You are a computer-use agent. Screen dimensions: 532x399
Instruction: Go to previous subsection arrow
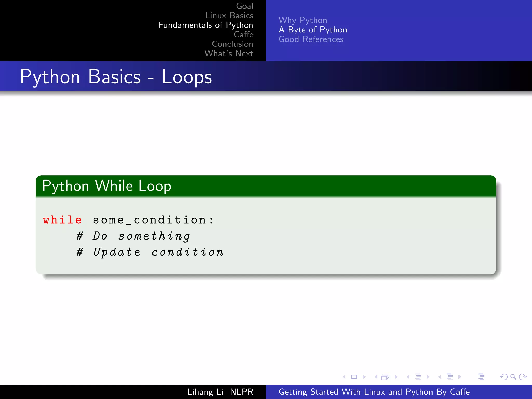point(408,377)
